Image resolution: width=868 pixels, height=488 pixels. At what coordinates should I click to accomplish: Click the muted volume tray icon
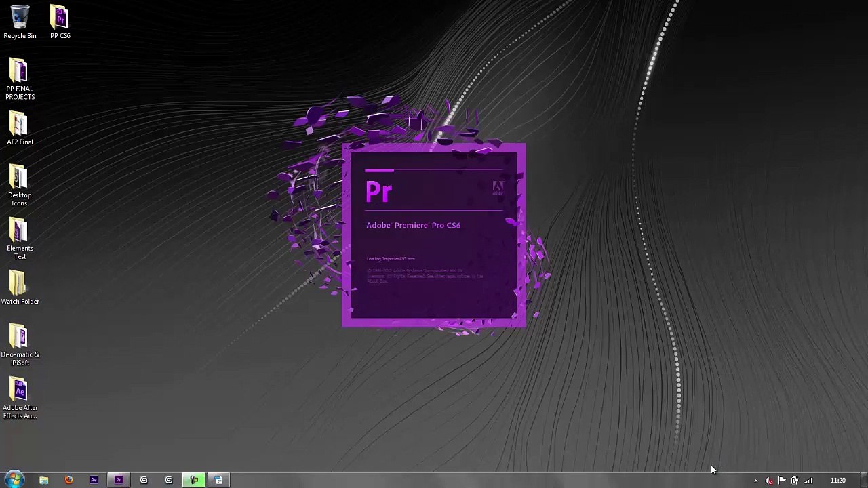(769, 481)
